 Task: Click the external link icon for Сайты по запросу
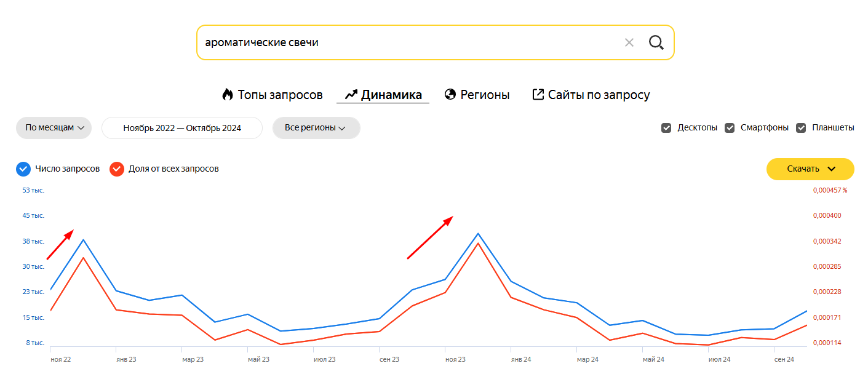[538, 94]
